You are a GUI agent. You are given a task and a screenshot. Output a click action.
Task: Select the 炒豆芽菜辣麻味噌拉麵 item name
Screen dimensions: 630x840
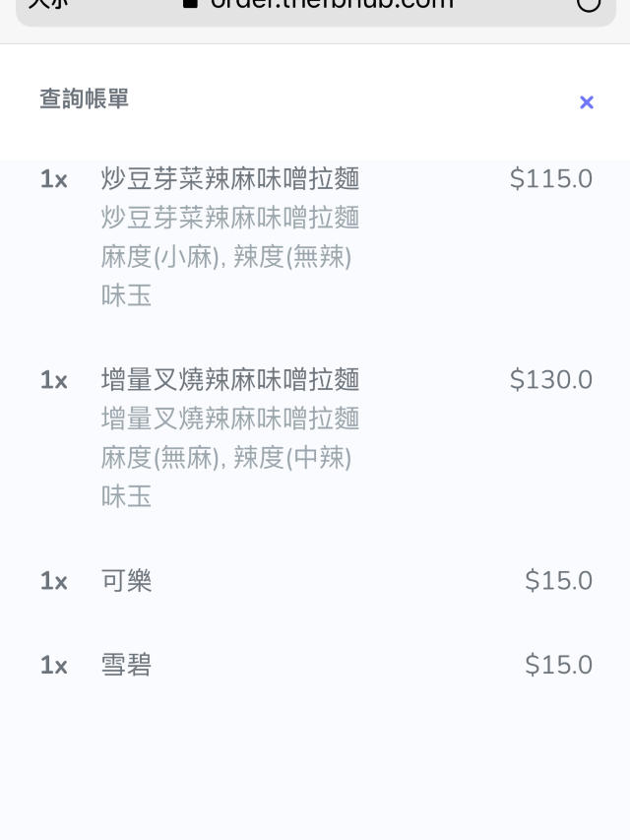pyautogui.click(x=230, y=179)
